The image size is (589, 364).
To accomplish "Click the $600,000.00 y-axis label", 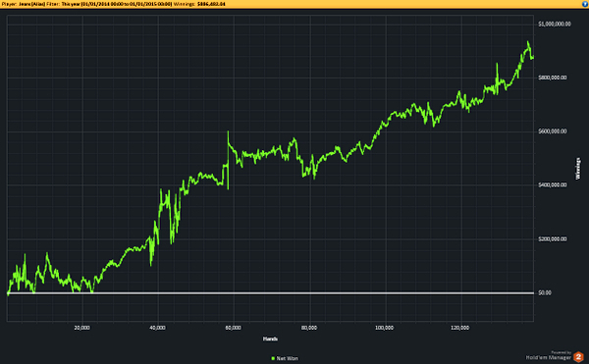I will [552, 131].
